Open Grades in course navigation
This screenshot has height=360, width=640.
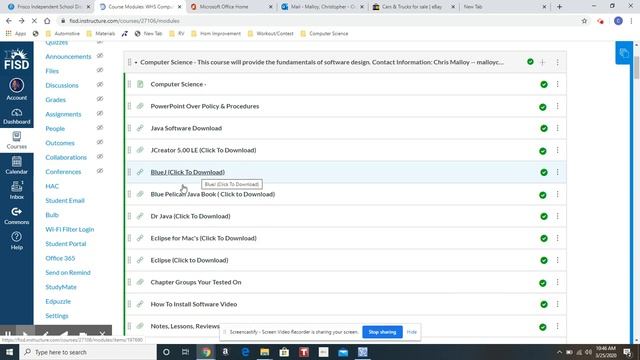(56, 100)
